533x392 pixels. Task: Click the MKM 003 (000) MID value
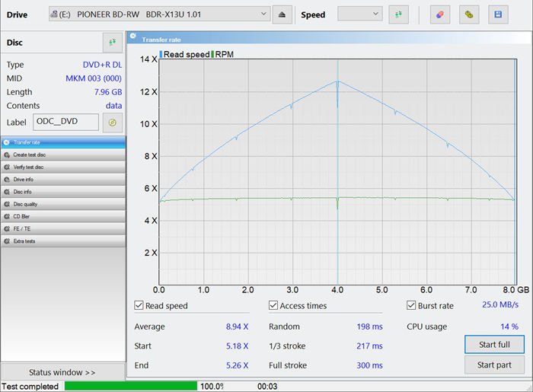tap(94, 78)
